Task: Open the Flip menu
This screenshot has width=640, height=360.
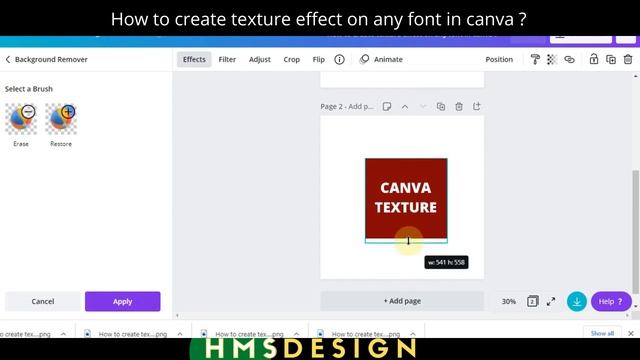Action: (318, 60)
